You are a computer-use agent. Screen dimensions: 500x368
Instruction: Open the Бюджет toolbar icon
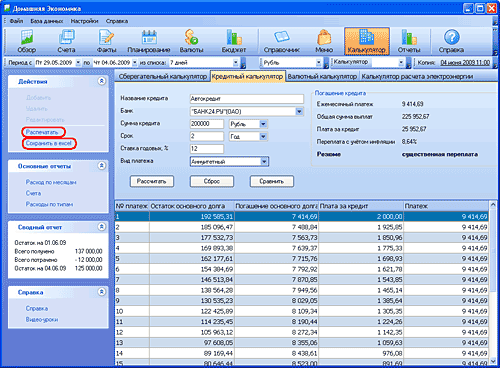[234, 41]
